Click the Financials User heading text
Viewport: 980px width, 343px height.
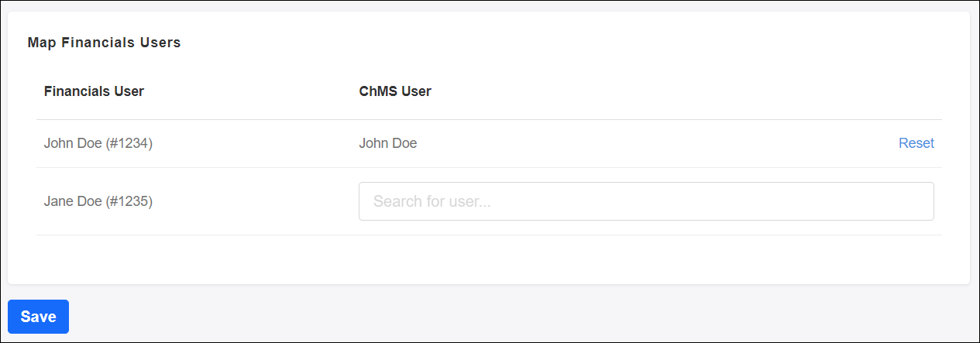coord(94,91)
